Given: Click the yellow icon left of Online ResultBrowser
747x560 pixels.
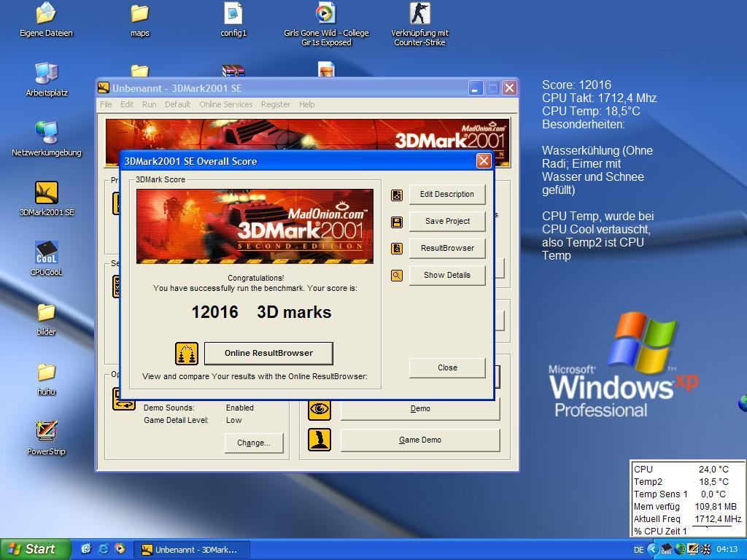Looking at the screenshot, I should click(187, 354).
